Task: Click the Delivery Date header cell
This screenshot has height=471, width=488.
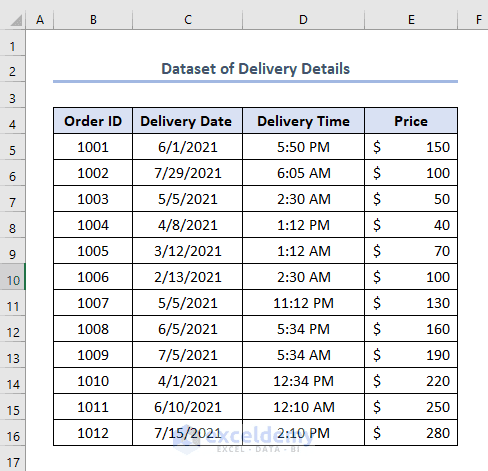Action: [187, 121]
